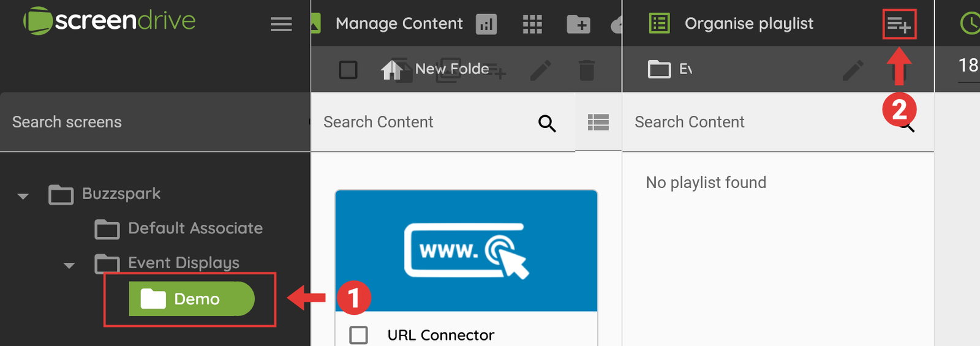This screenshot has height=346, width=980.
Task: Edit content using the pencil icon
Action: coord(540,70)
